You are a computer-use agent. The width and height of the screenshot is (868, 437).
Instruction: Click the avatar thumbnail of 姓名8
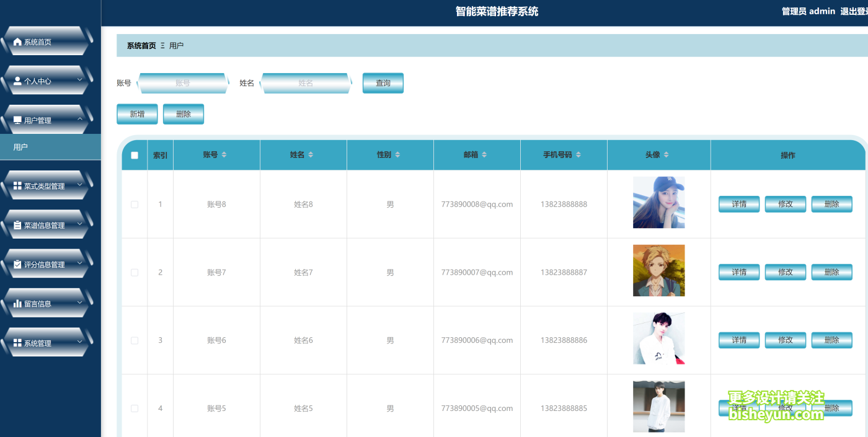tap(658, 203)
